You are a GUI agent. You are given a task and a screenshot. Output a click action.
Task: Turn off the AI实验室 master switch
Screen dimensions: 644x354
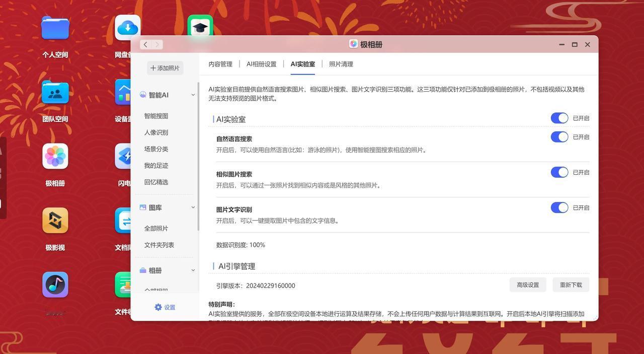(x=559, y=118)
